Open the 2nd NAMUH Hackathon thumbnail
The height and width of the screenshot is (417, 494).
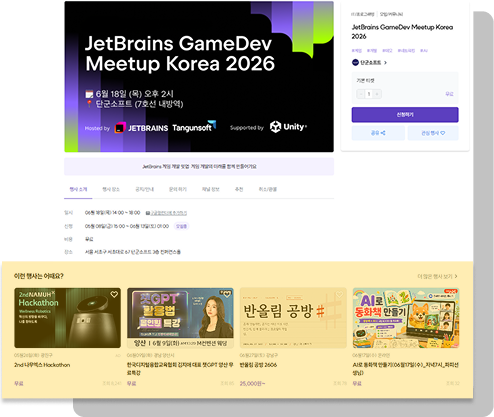click(68, 318)
